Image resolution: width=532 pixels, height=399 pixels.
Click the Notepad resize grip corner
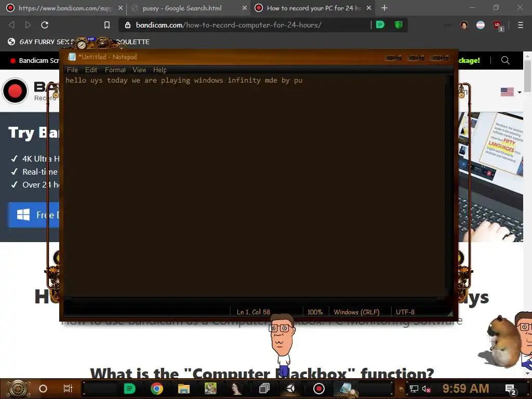450,313
